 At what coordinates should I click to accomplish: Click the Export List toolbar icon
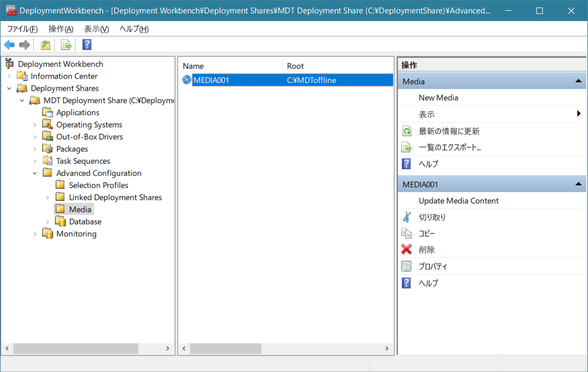pyautogui.click(x=66, y=45)
